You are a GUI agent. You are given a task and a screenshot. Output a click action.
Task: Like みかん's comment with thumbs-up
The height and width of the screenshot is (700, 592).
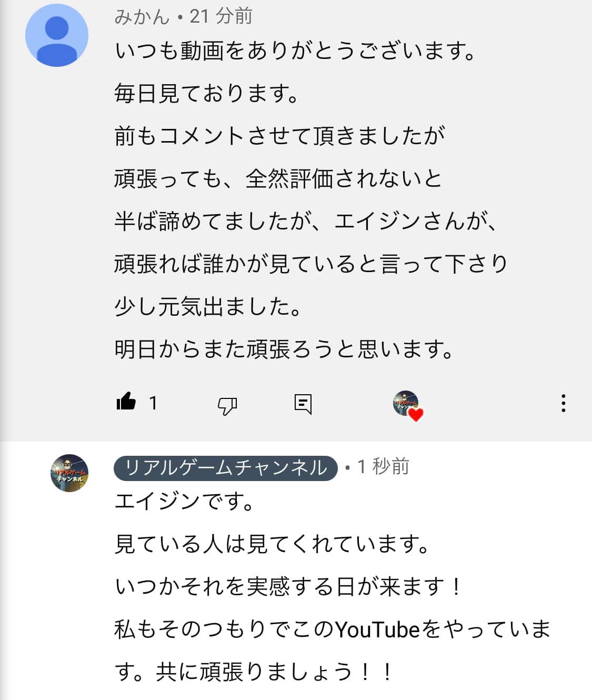click(x=126, y=403)
